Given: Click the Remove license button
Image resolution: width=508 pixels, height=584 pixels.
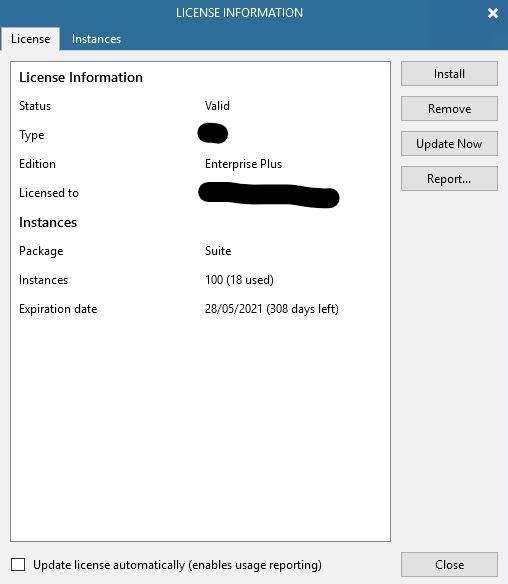Looking at the screenshot, I should pyautogui.click(x=449, y=109).
